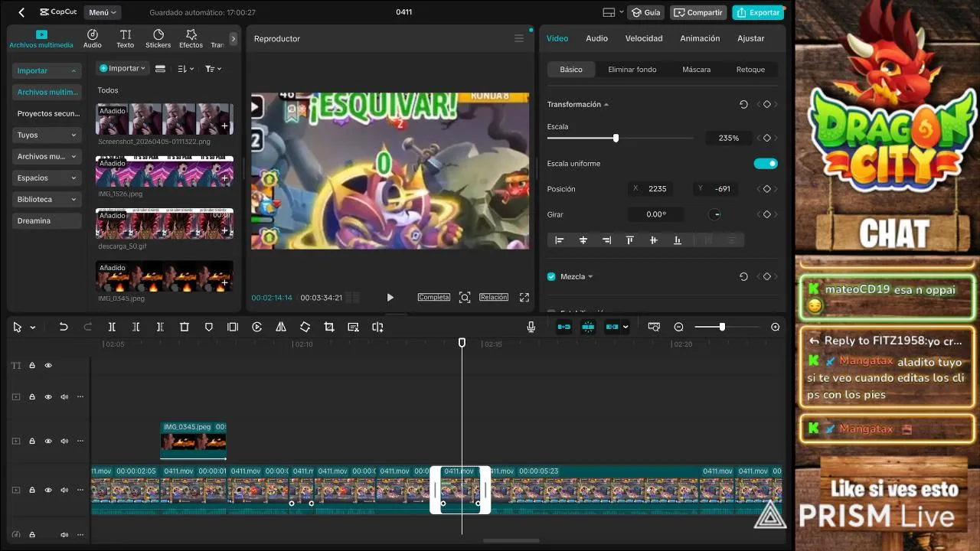This screenshot has width=980, height=551.
Task: Open the Retoque subtab
Action: (x=750, y=69)
